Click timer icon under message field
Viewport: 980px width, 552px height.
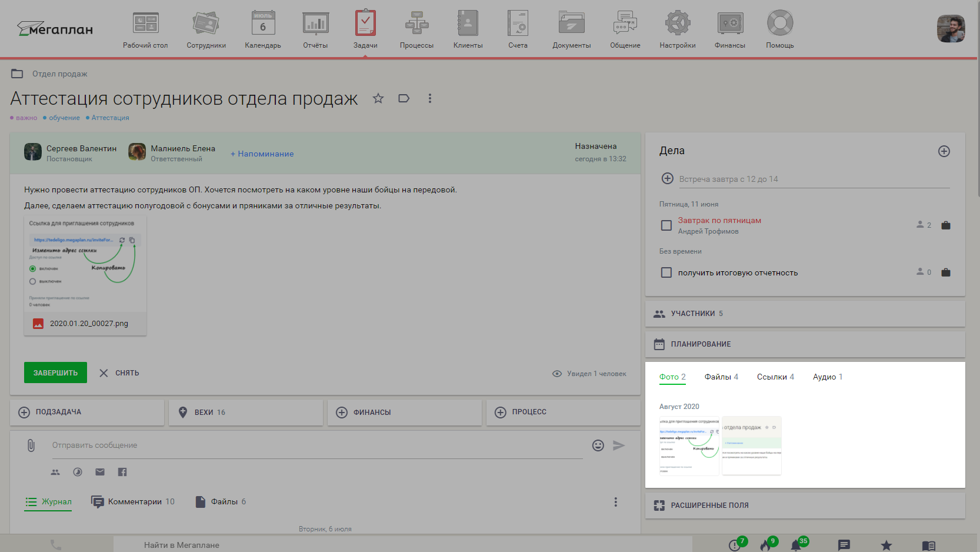[78, 472]
